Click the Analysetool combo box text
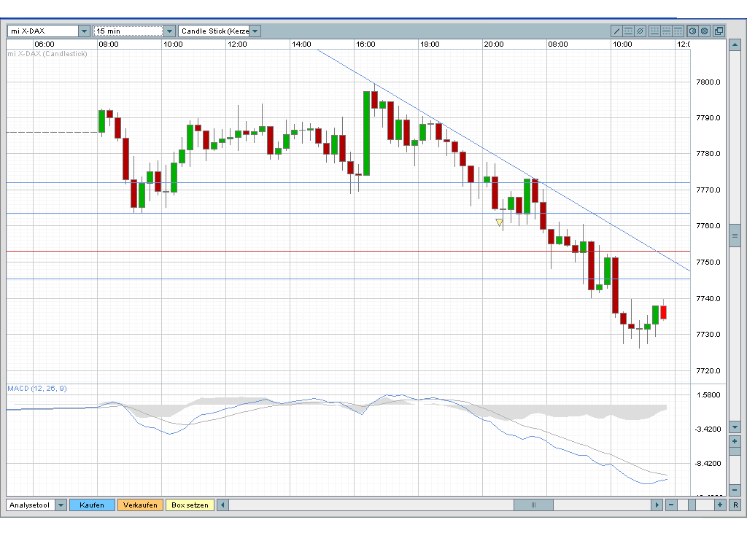Image resolution: width=747 pixels, height=560 pixels. [29, 505]
